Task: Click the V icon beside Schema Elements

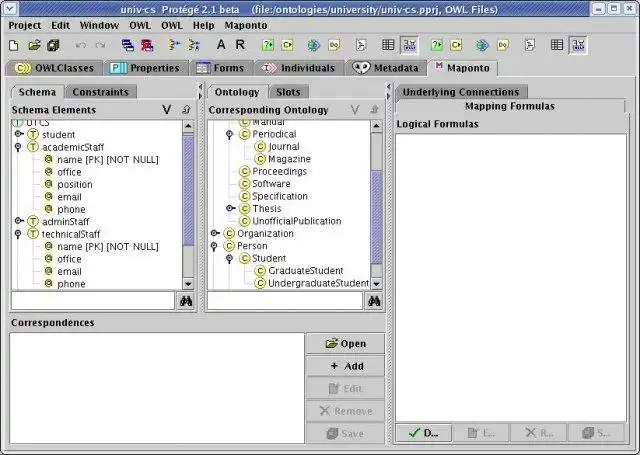Action: click(x=167, y=110)
